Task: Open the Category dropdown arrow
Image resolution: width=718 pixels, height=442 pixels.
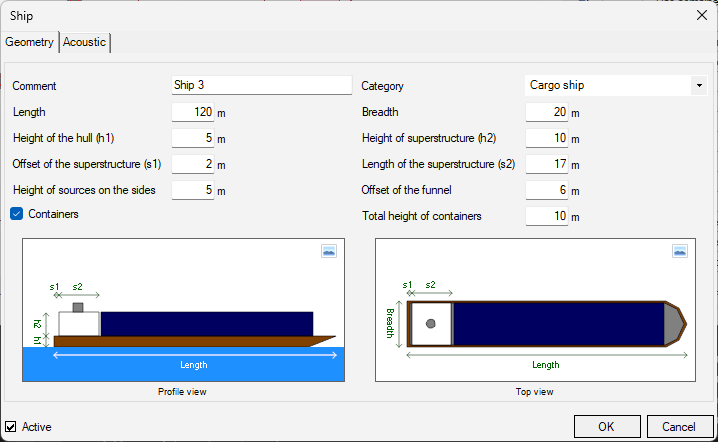Action: pos(699,86)
